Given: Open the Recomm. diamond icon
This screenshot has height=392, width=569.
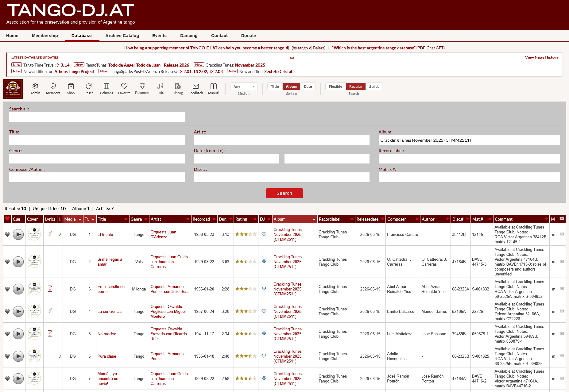Looking at the screenshot, I should point(142,86).
